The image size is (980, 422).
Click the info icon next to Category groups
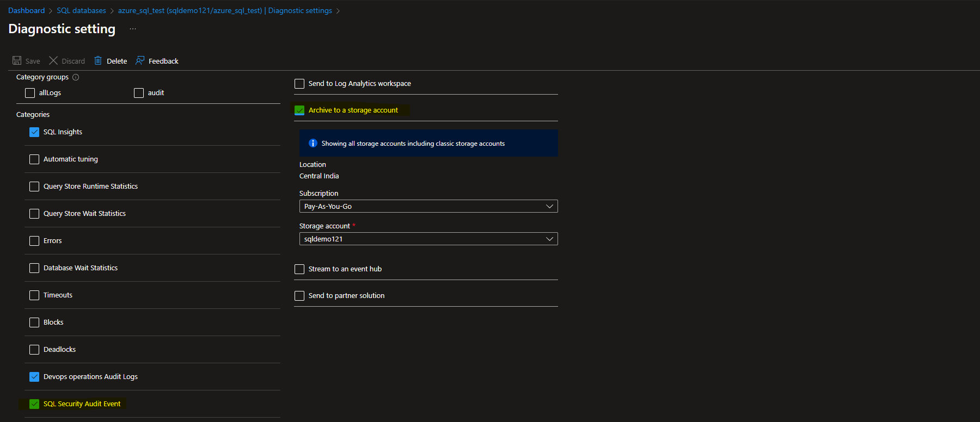coord(76,77)
